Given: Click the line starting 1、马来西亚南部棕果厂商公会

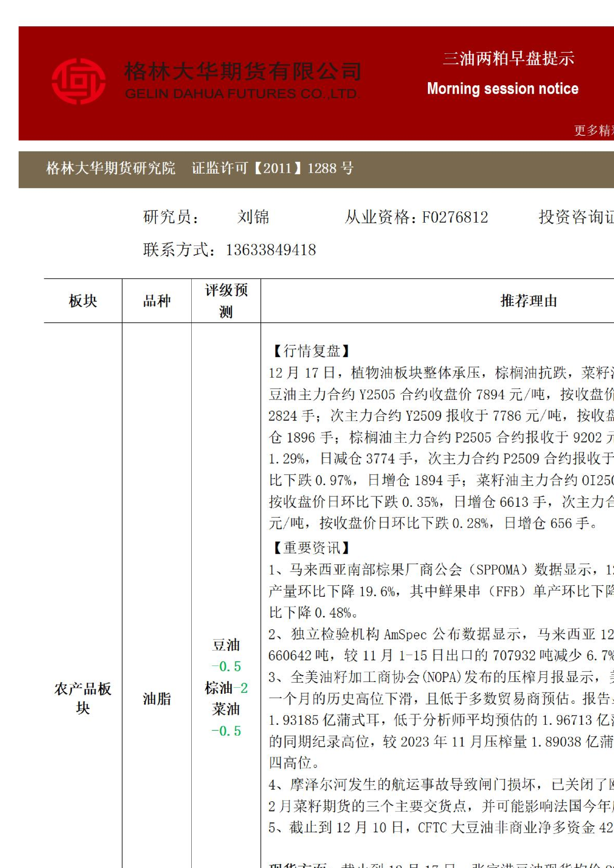Looking at the screenshot, I should point(441,570).
